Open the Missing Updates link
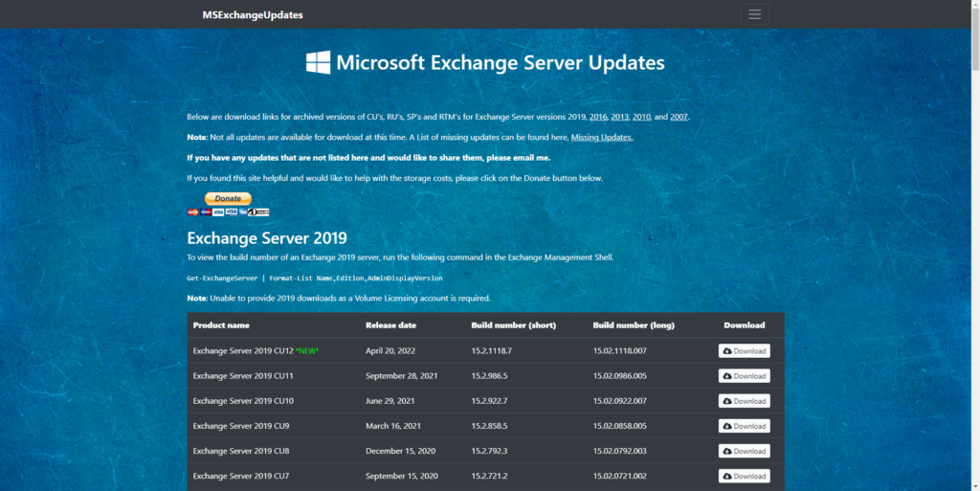The height and width of the screenshot is (491, 980). 601,137
